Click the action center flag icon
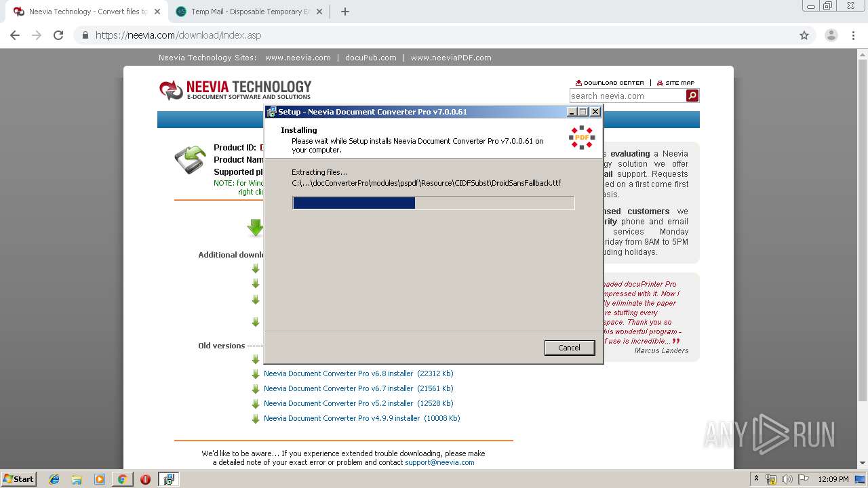The width and height of the screenshot is (868, 488). pos(802,479)
